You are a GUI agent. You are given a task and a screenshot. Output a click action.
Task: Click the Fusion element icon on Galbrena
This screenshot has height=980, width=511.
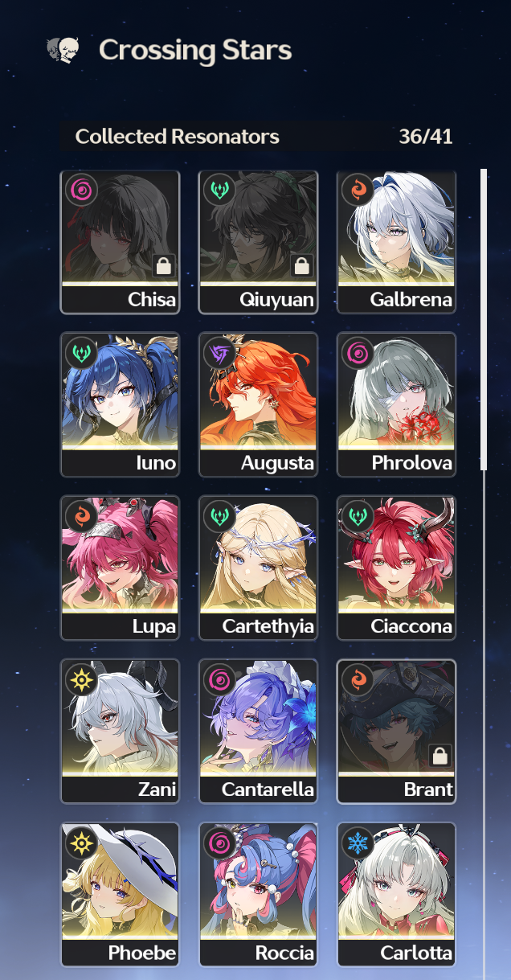tap(357, 190)
